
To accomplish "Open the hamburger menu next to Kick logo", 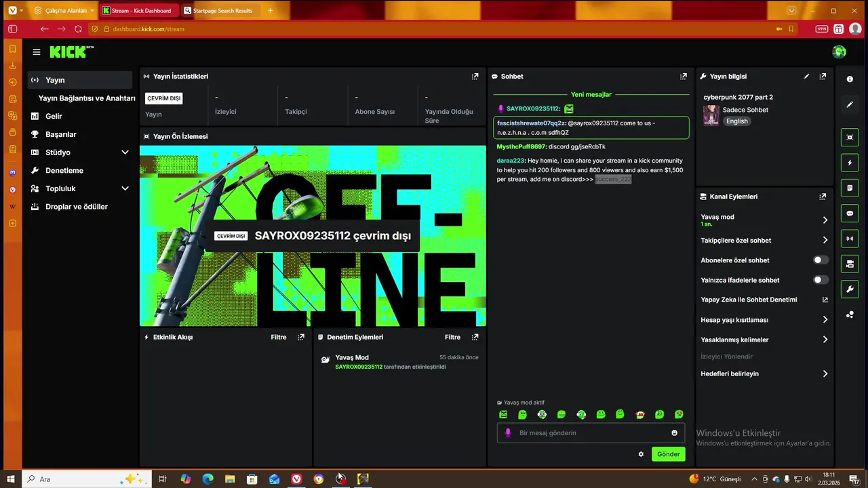I will pos(37,52).
